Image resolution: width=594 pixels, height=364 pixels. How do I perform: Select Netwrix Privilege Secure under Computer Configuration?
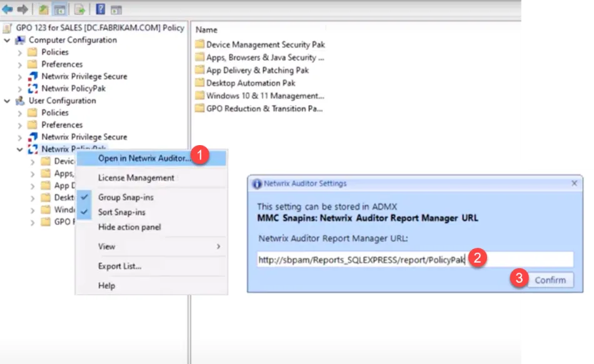tap(84, 76)
